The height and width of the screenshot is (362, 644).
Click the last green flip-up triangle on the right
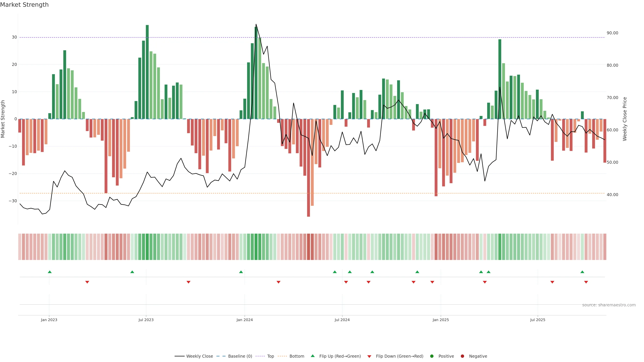point(582,272)
